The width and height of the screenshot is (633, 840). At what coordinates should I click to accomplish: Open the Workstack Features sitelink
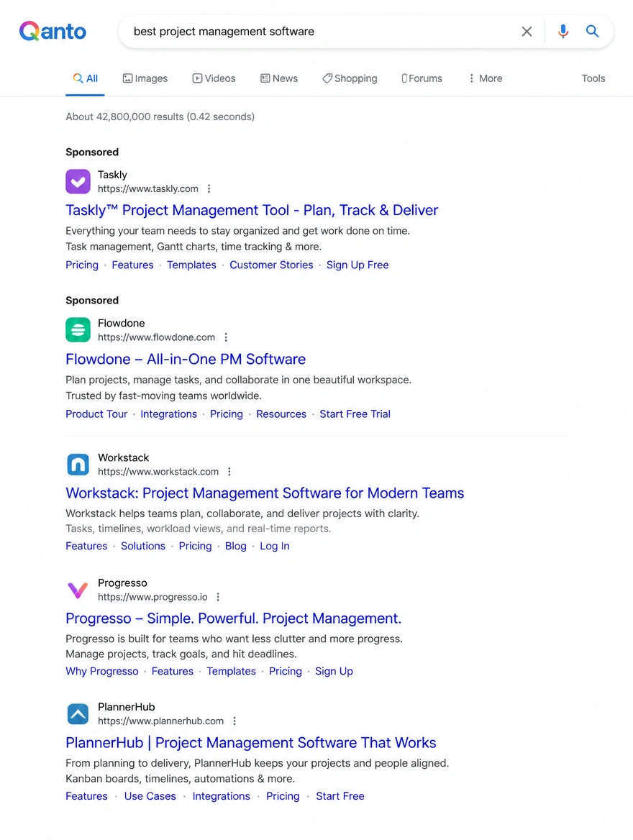click(86, 546)
